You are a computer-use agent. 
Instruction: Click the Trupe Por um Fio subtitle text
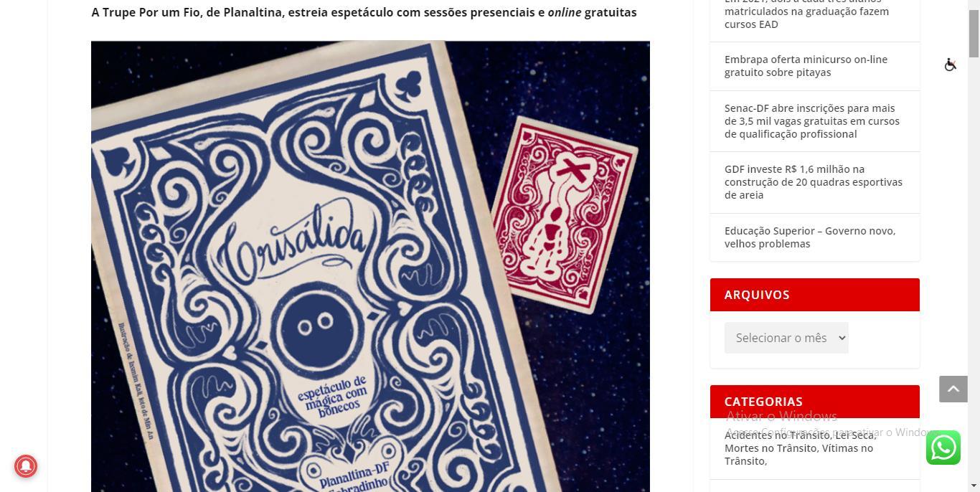(x=364, y=12)
